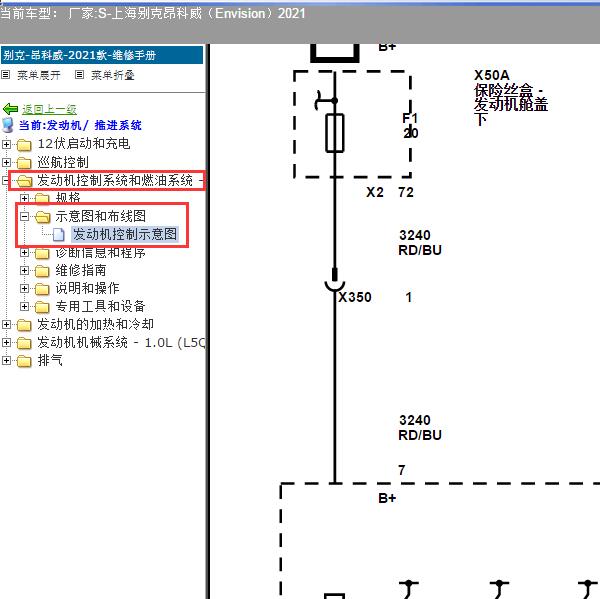Click the 别克-昂科威-2021款-维修手册 header
This screenshot has height=599, width=600.
102,55
